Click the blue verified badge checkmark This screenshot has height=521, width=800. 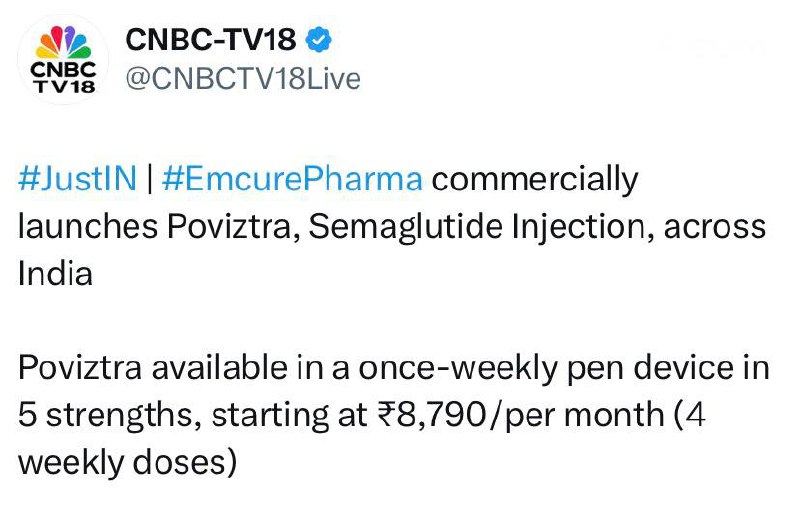point(319,41)
